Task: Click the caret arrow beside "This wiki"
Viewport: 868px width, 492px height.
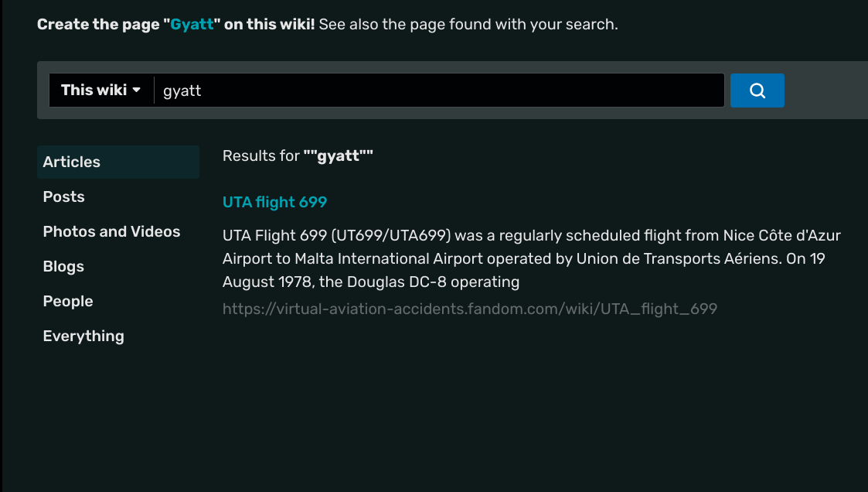Action: point(137,91)
